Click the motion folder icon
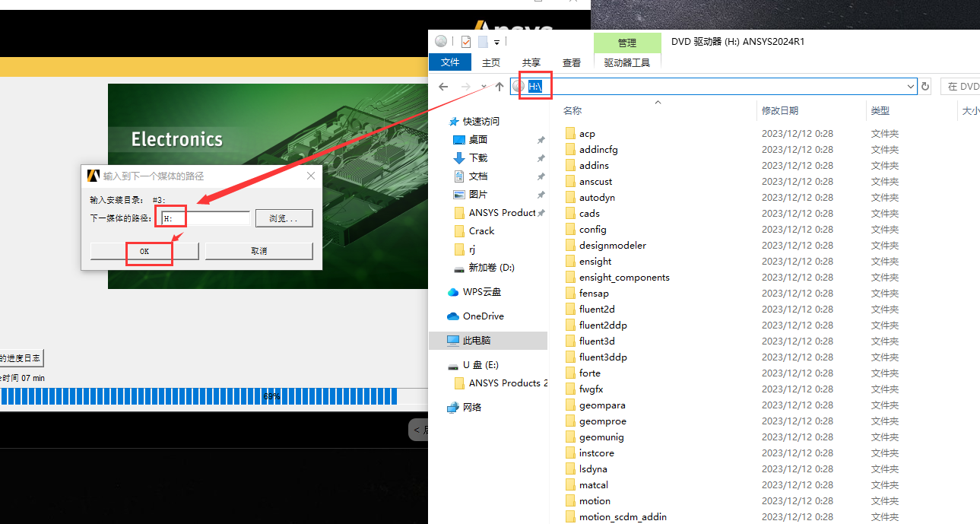980x524 pixels. (x=571, y=501)
